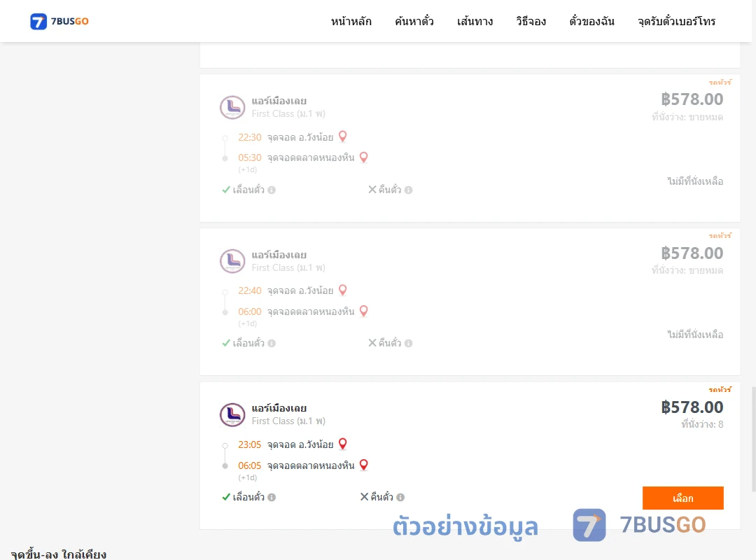Click info icon next to เลื่อนตั๋ว in 23:05 trip

point(272,497)
